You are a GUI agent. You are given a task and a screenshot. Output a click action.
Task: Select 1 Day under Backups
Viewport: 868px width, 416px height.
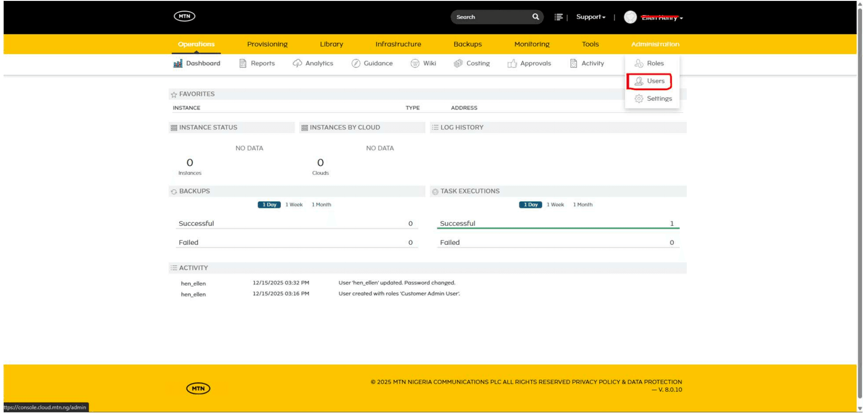pyautogui.click(x=269, y=205)
